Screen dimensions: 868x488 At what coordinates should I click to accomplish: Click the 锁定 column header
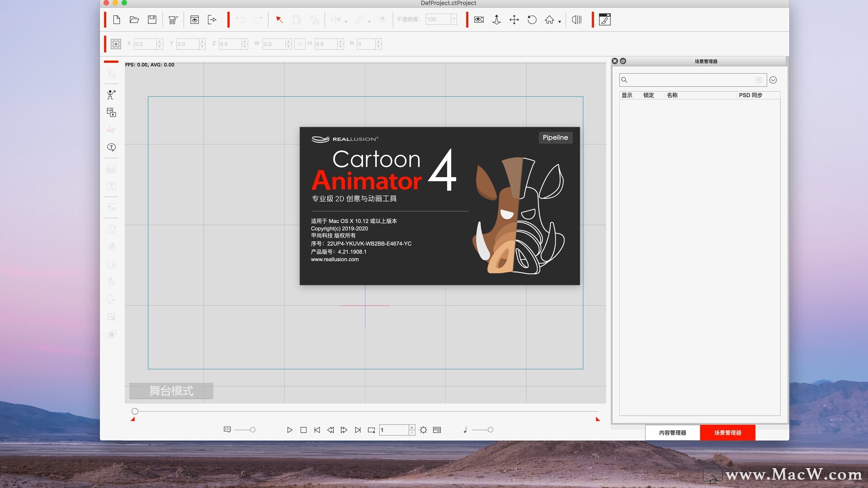coord(649,95)
